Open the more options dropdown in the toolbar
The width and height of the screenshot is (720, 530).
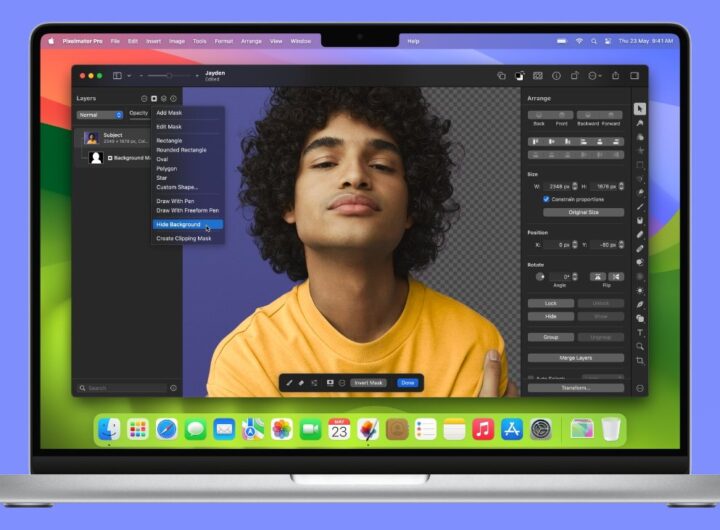pos(594,75)
